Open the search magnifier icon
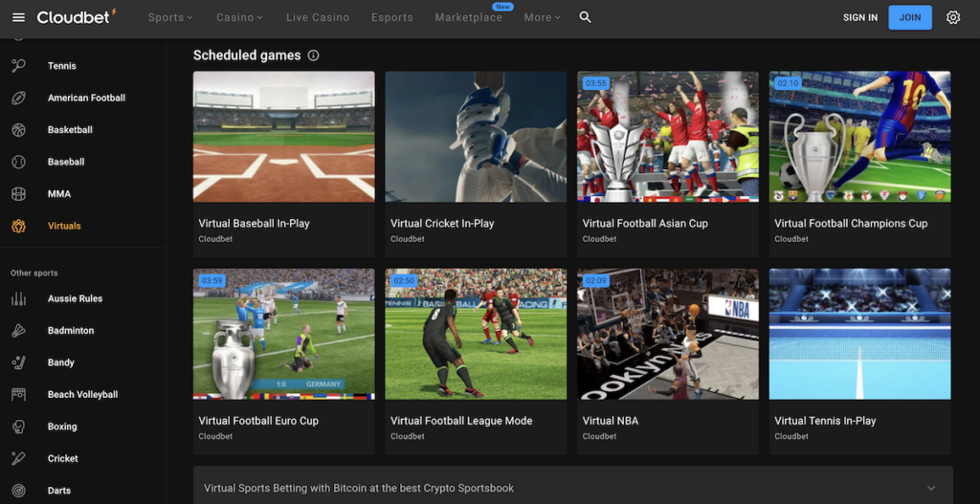 click(x=585, y=17)
